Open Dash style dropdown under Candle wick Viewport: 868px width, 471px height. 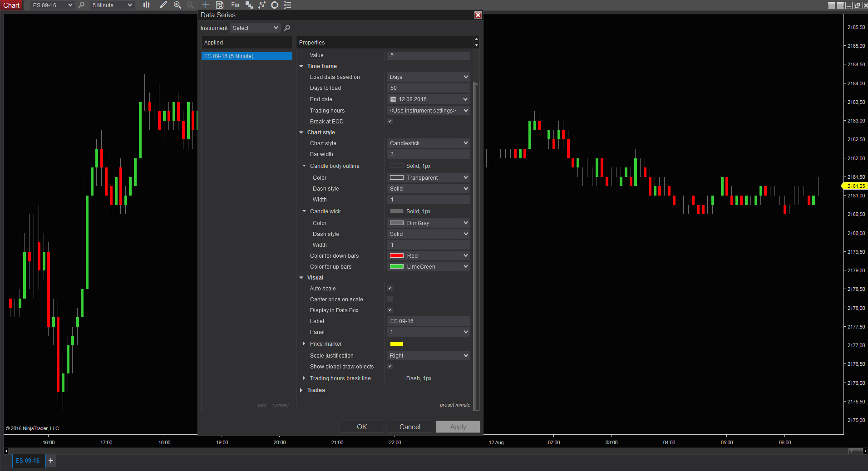[429, 234]
